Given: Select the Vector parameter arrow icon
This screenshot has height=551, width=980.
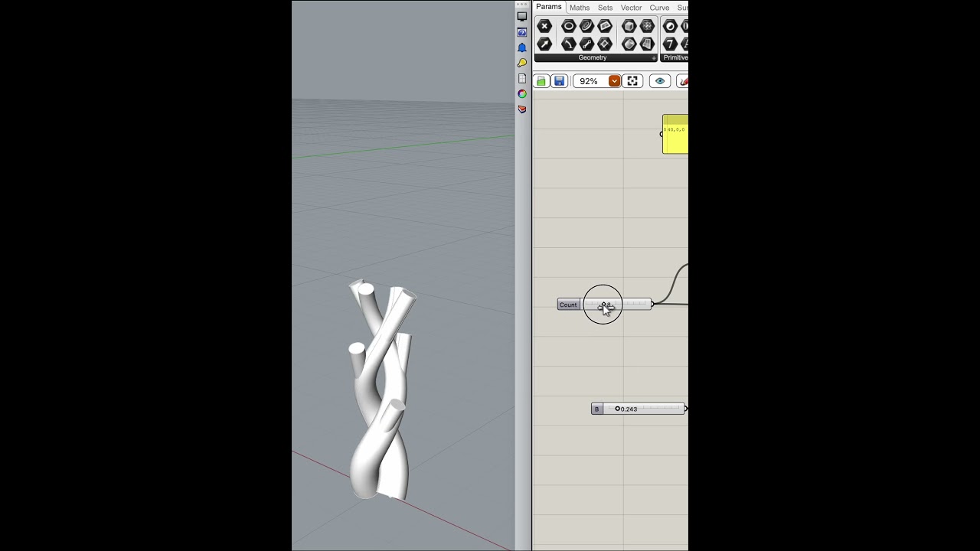Looking at the screenshot, I should [x=544, y=44].
